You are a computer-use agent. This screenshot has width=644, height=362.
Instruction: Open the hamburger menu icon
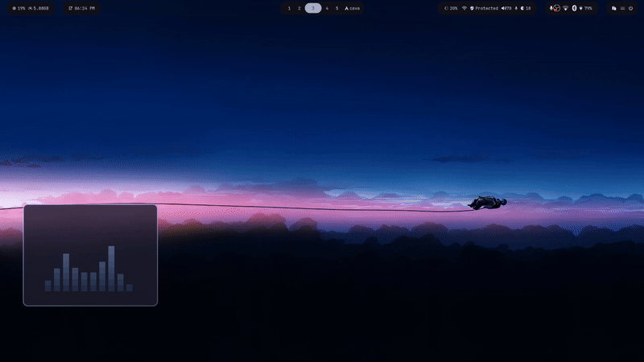pos(622,8)
